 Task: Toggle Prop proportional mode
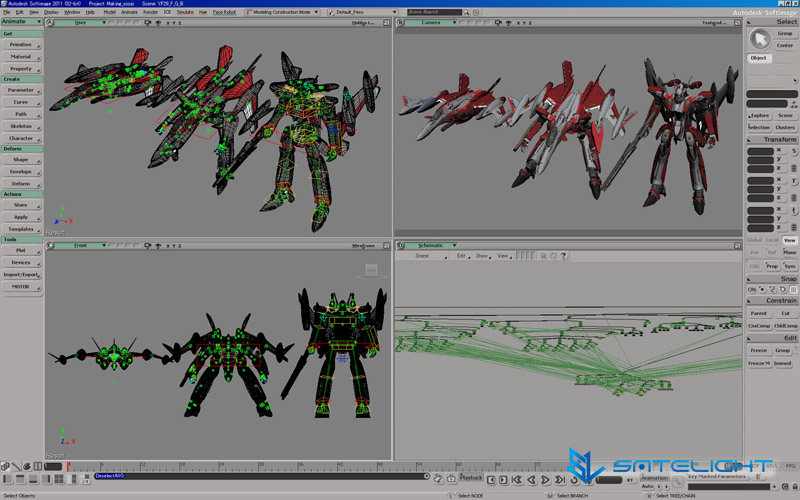(772, 266)
